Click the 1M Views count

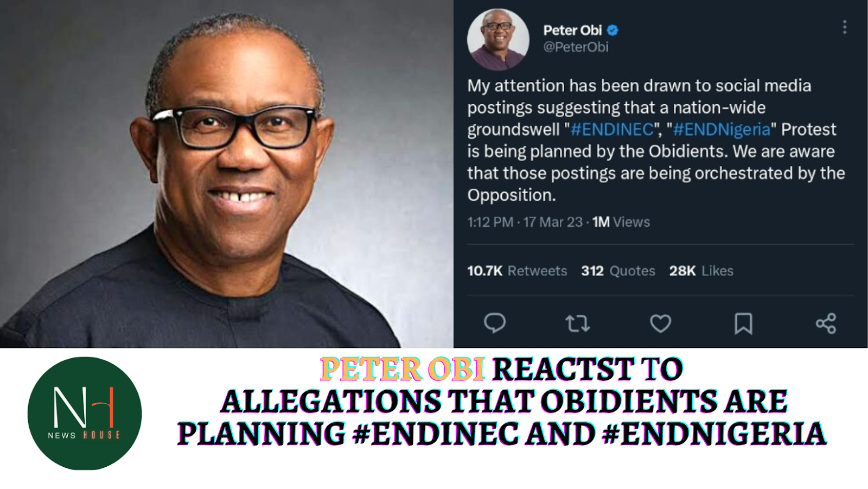pos(621,222)
